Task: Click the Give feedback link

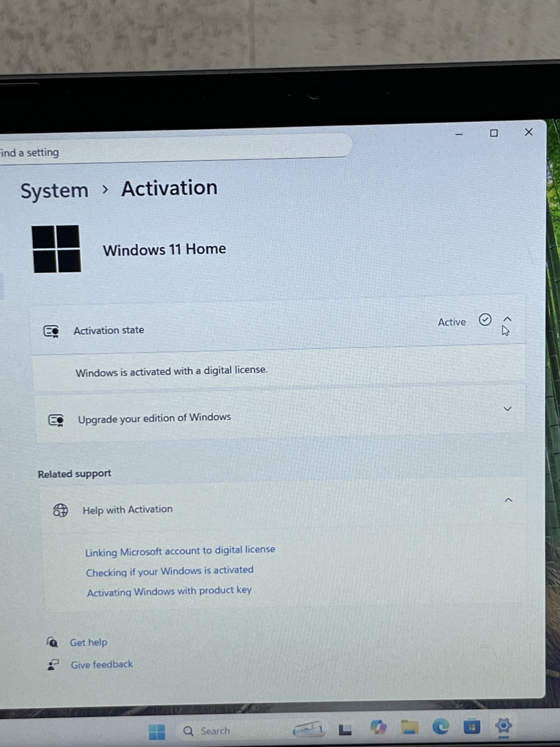Action: point(102,664)
